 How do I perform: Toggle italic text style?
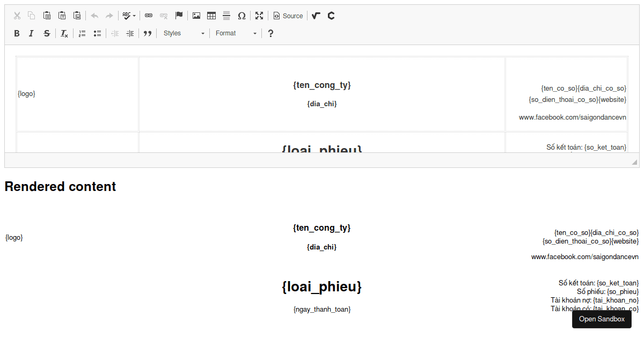click(x=31, y=33)
